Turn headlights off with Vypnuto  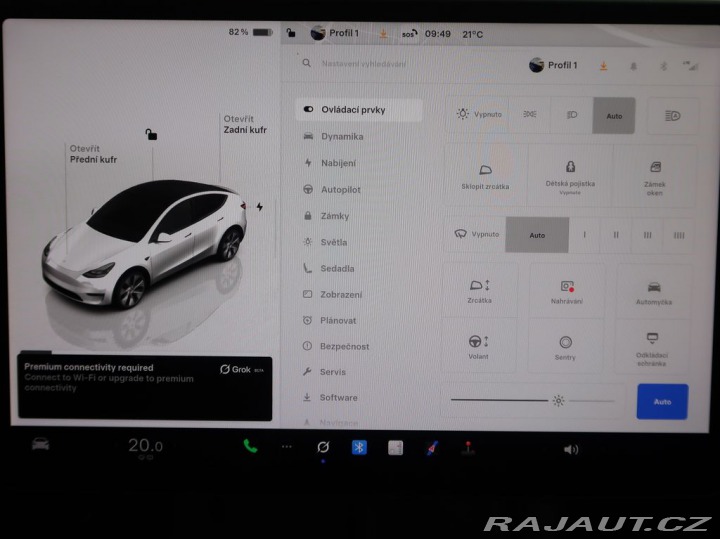pos(478,114)
